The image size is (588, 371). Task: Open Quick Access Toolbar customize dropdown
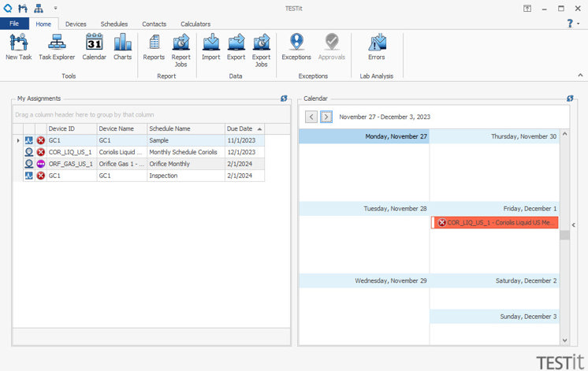[55, 8]
